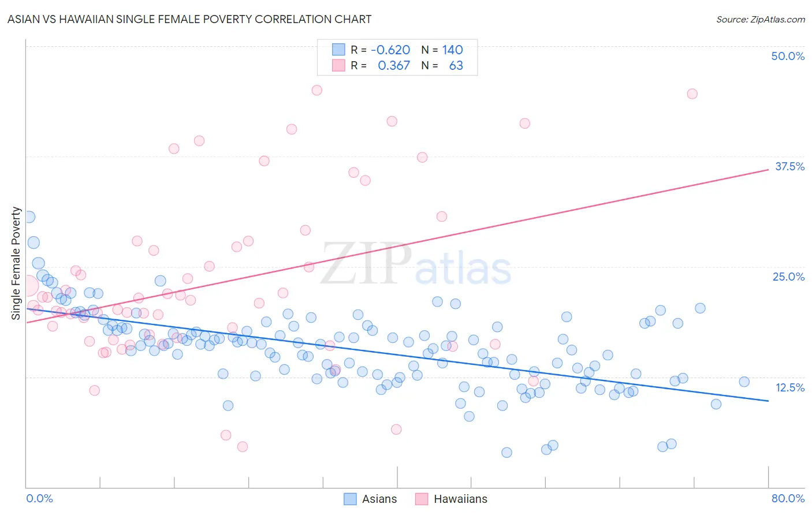Click the Hawaiians N = 63 value
812x515 pixels.
point(456,65)
